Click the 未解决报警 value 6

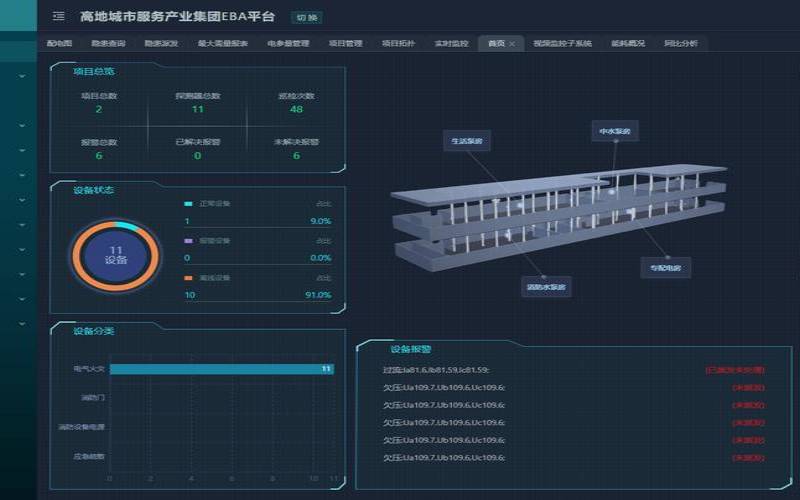(296, 156)
